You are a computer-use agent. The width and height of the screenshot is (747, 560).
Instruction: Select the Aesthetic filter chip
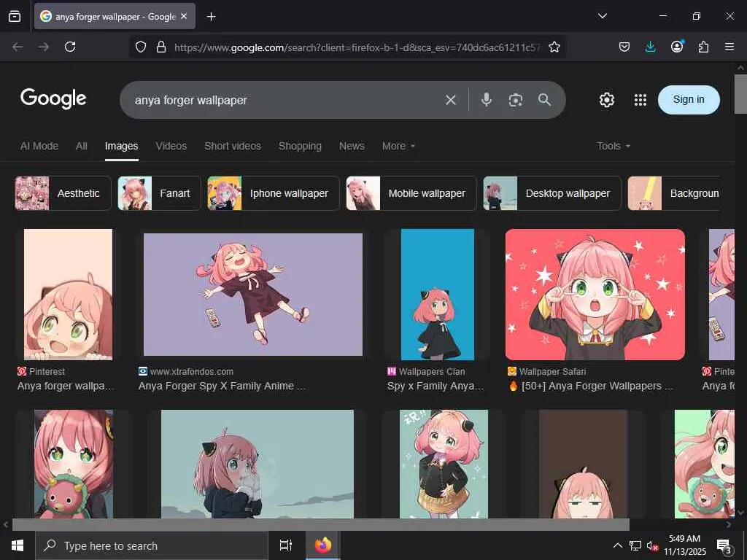(x=63, y=193)
